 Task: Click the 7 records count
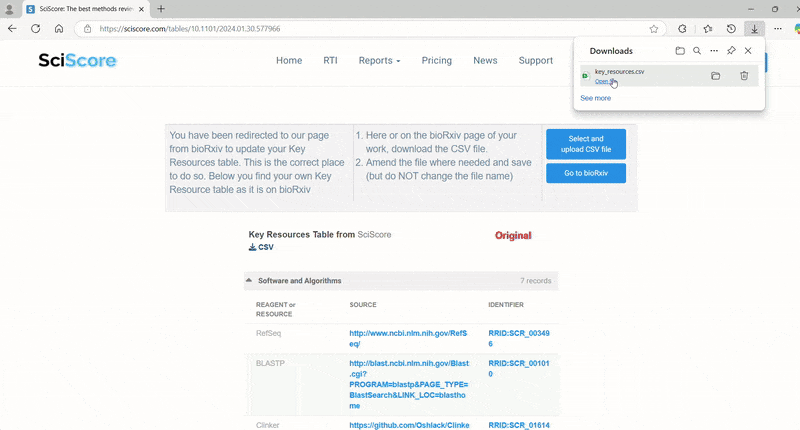point(535,281)
